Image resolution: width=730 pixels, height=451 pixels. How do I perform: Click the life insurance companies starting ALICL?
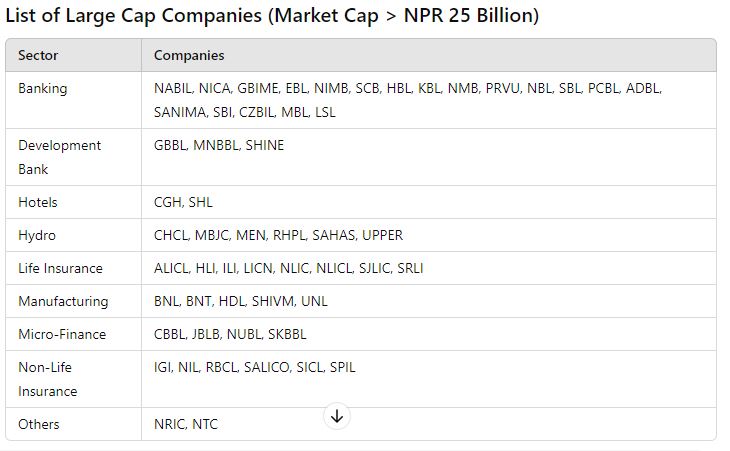point(288,268)
